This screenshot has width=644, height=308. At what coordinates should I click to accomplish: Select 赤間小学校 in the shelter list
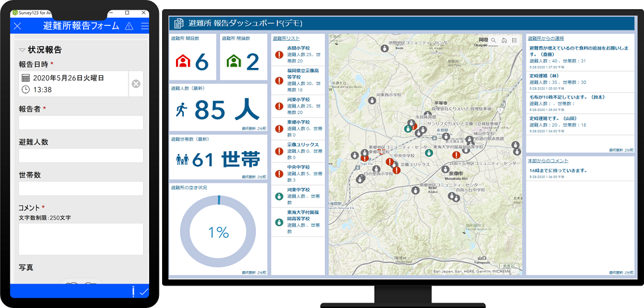[298, 54]
